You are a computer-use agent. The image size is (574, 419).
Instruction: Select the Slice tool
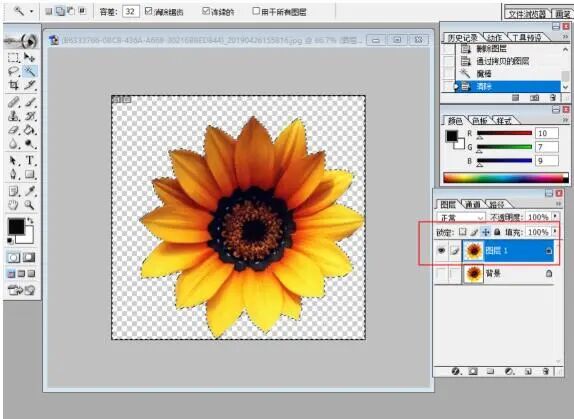(29, 85)
